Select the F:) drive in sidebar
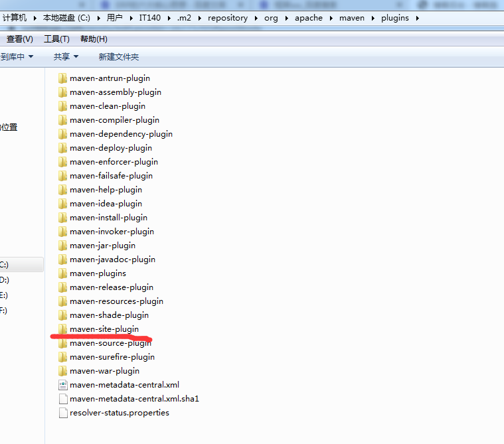The width and height of the screenshot is (504, 444). pos(3,311)
